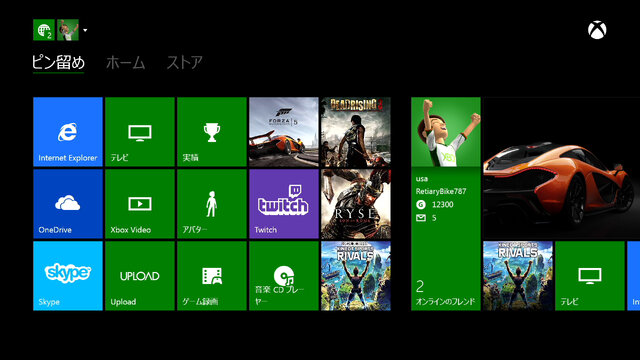
Task: Switch to the ストア tab
Action: pos(184,63)
